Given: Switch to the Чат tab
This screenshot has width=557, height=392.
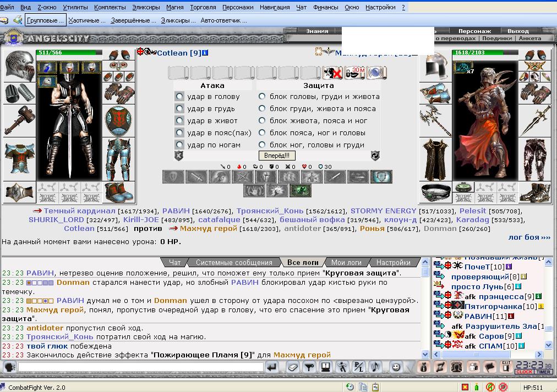Looking at the screenshot, I should pyautogui.click(x=174, y=262).
